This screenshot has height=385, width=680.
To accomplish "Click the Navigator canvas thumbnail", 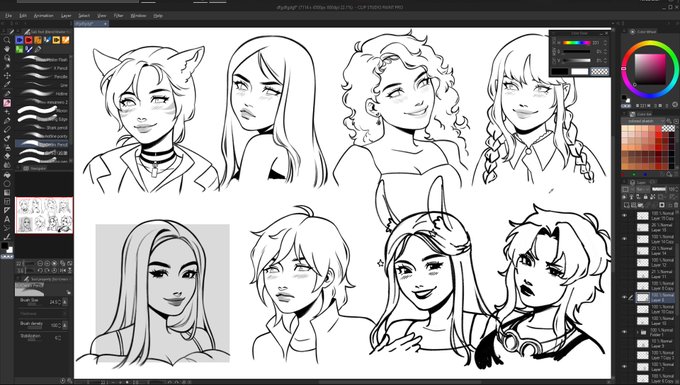I will pyautogui.click(x=44, y=215).
